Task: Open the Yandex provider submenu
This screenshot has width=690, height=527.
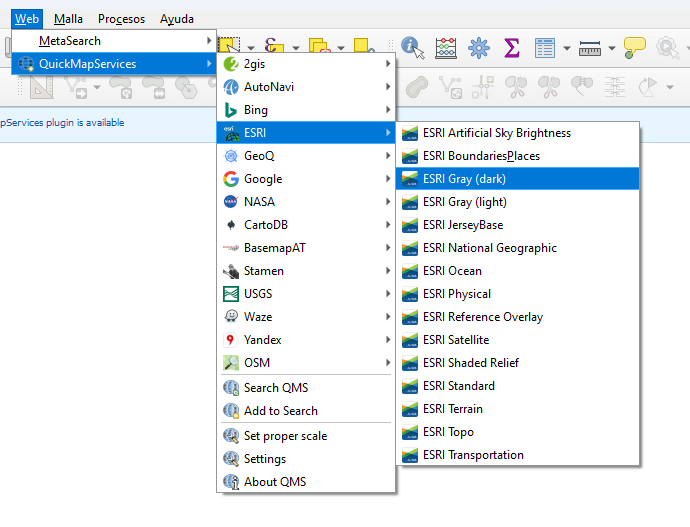Action: [306, 340]
